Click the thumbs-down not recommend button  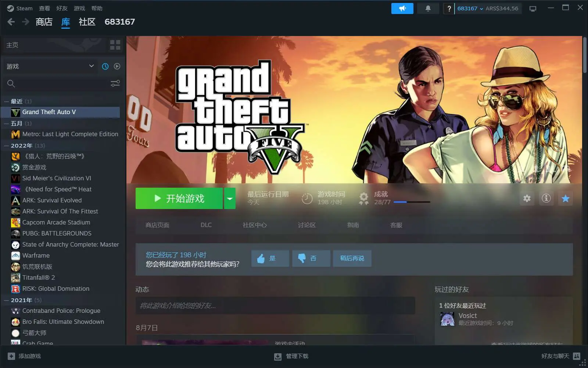point(311,258)
